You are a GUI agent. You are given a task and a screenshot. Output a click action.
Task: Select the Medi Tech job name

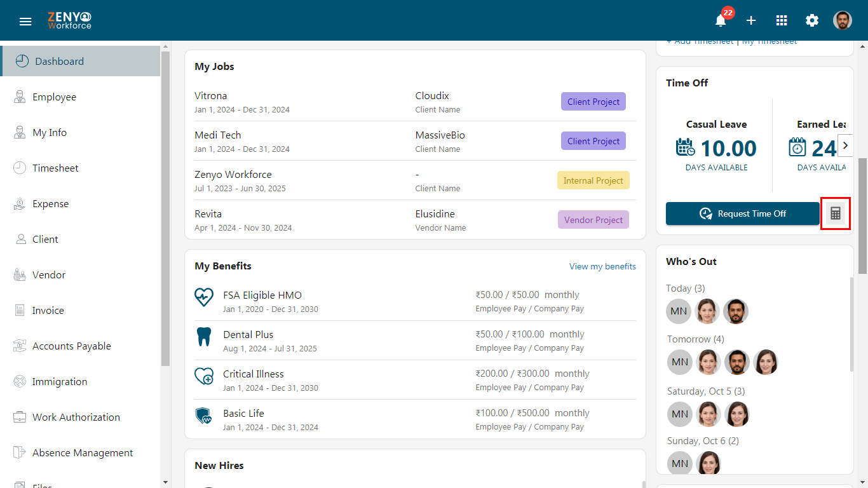click(218, 135)
